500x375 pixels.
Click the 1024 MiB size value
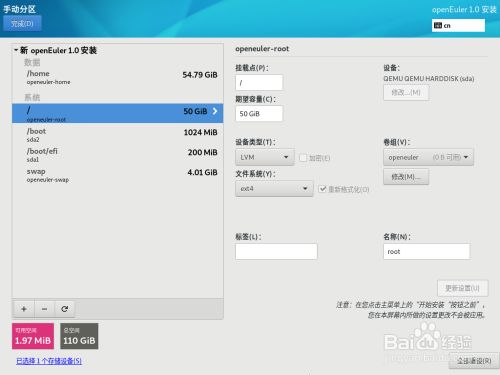tap(200, 132)
